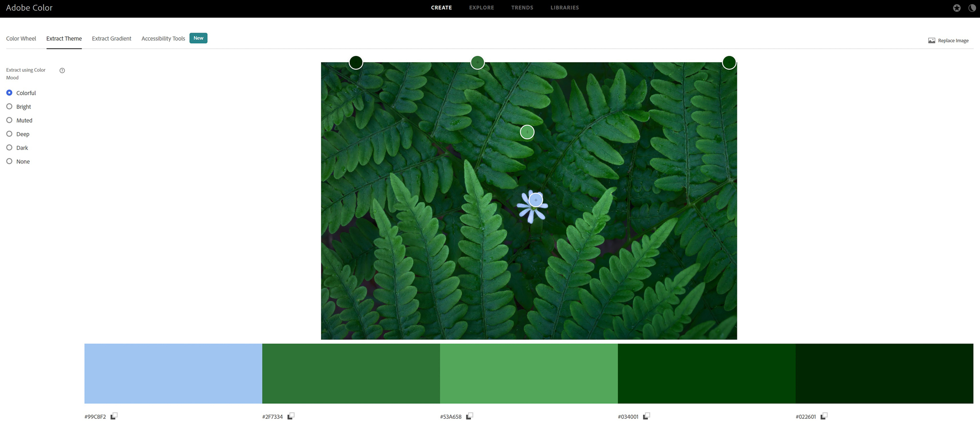
Task: Select the dark green #034001 swatch
Action: [707, 373]
